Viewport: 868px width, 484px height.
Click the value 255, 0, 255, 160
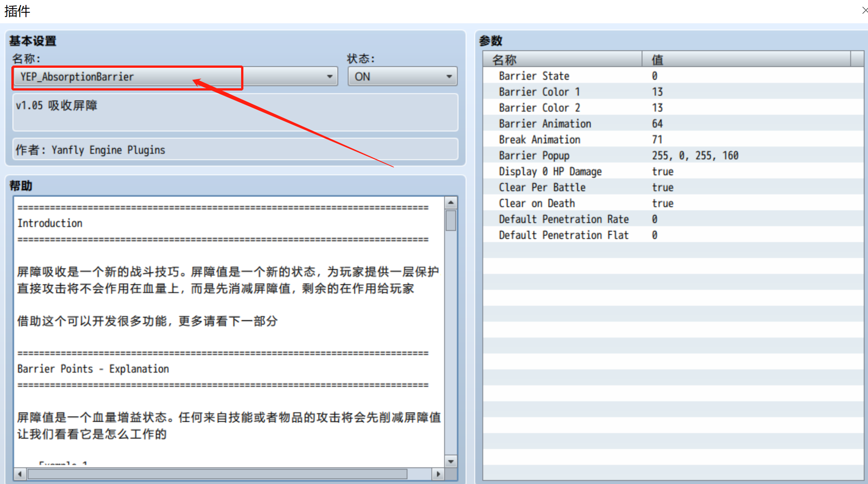tap(695, 155)
